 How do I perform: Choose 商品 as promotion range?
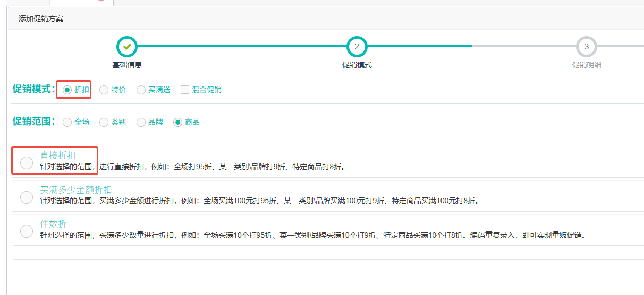[178, 122]
